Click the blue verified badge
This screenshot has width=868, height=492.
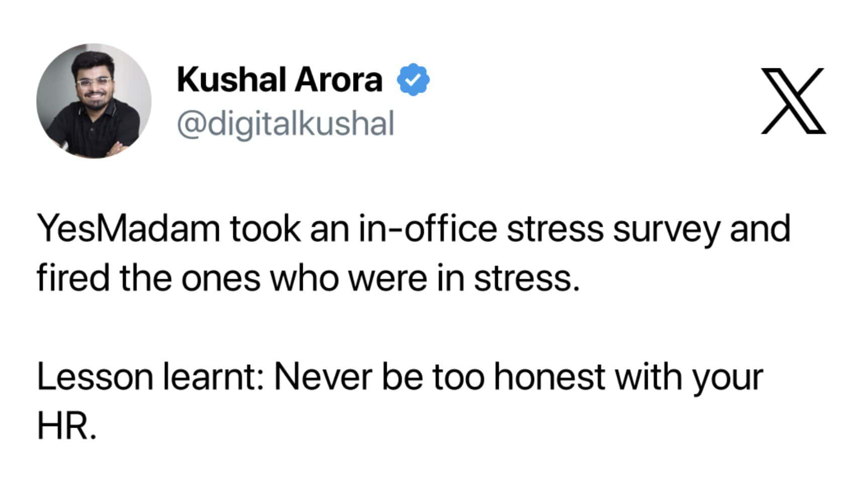tap(413, 79)
